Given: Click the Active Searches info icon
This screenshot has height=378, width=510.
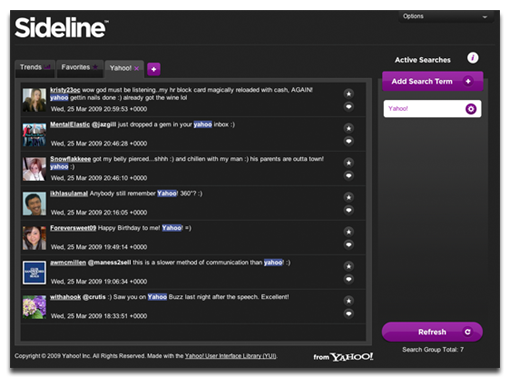Looking at the screenshot, I should [x=473, y=58].
